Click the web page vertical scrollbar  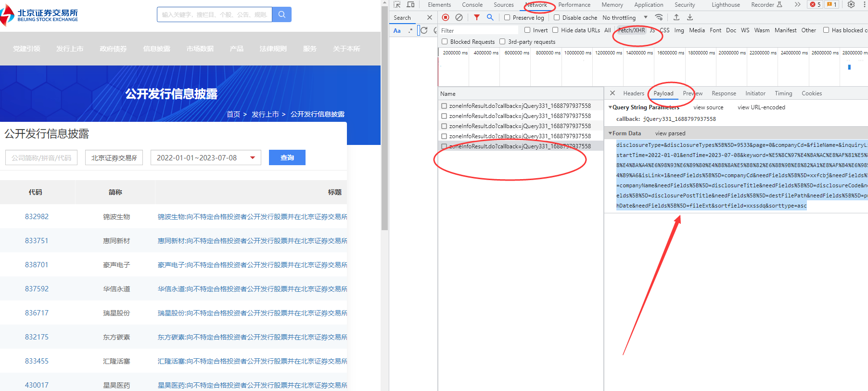tap(384, 118)
